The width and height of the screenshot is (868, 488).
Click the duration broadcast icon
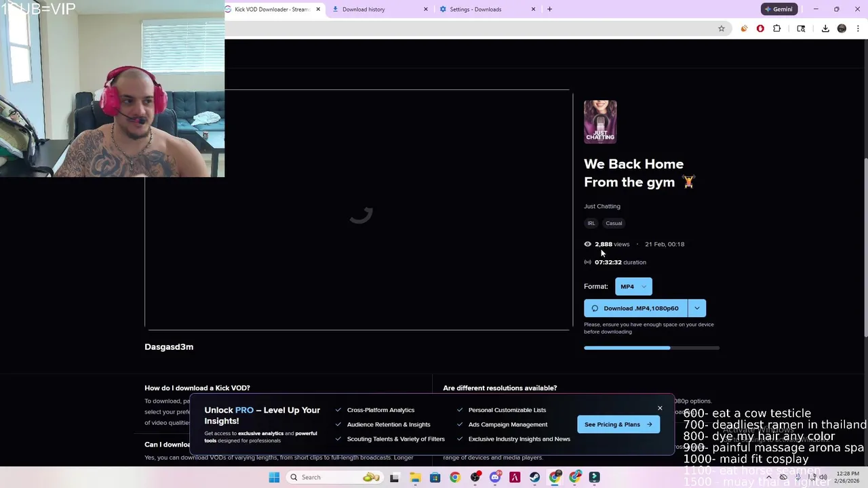click(x=587, y=262)
